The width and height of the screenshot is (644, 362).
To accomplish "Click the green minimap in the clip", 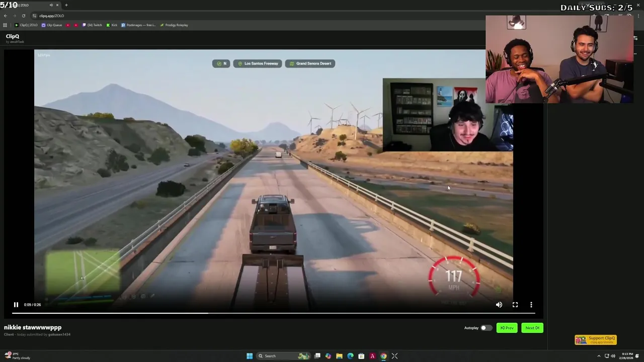I will pos(83,273).
